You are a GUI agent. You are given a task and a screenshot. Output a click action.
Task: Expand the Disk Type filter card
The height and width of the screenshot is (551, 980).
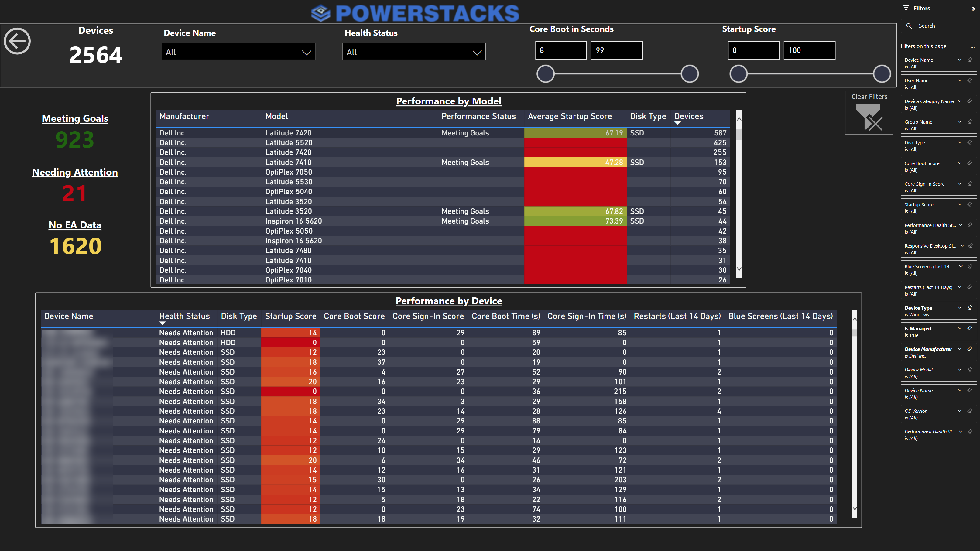(x=959, y=142)
